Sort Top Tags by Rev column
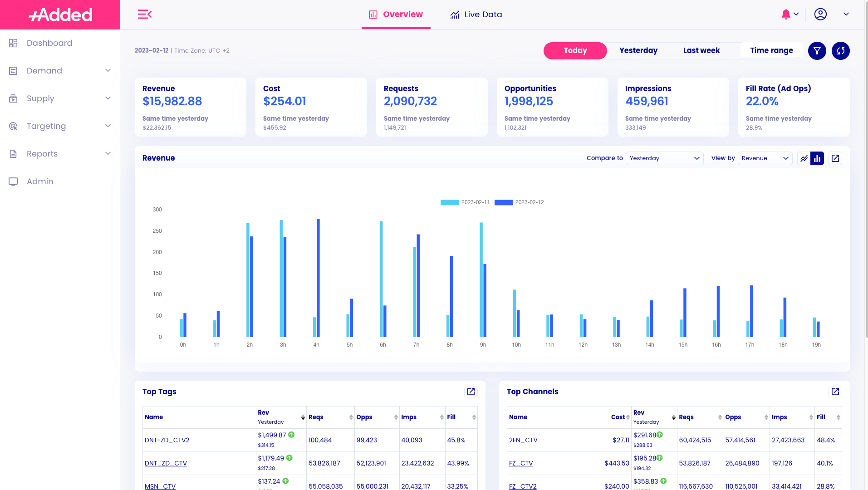The width and height of the screenshot is (868, 490). coord(303,417)
